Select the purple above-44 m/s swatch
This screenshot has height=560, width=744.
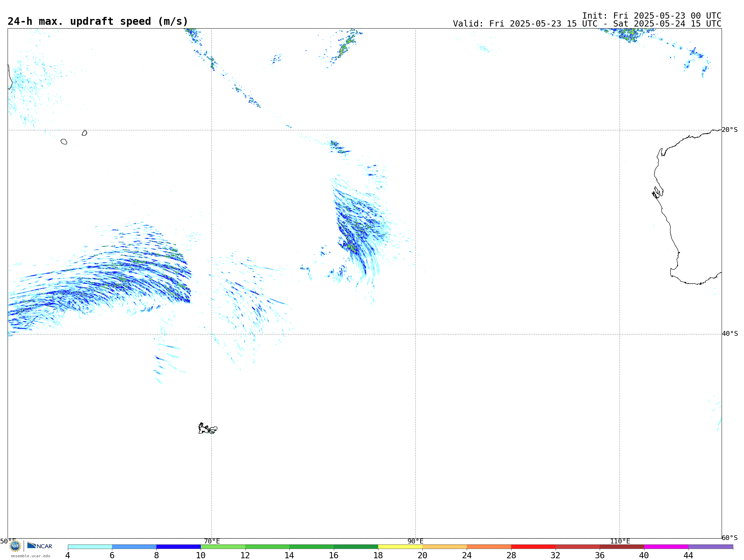click(x=711, y=547)
